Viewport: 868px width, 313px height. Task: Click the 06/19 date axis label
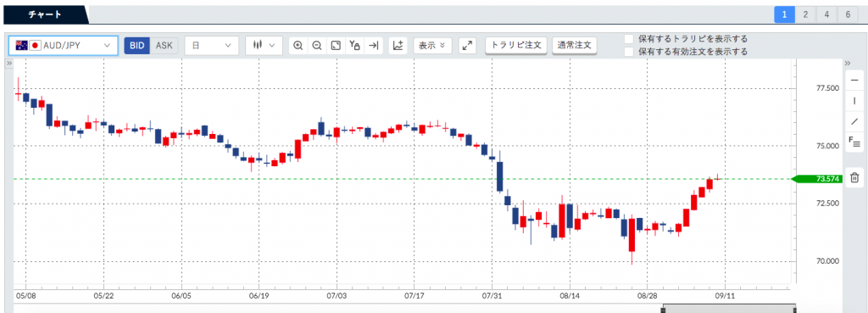259,296
